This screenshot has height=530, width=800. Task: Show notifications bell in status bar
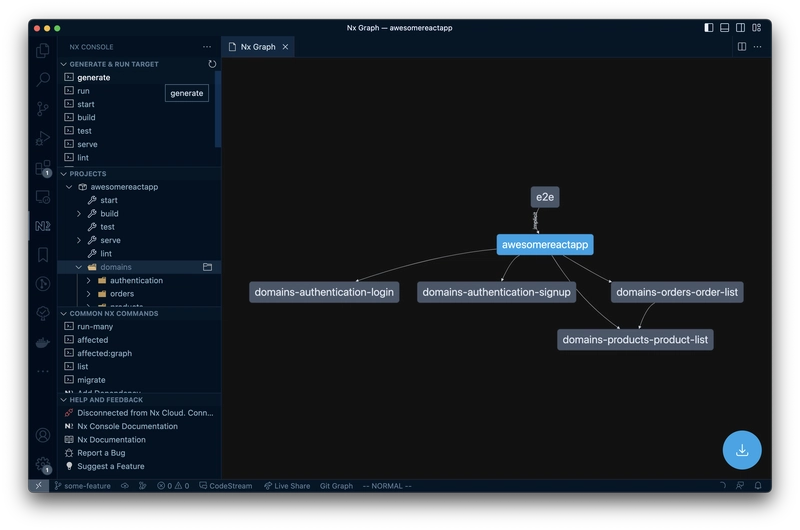tap(758, 486)
